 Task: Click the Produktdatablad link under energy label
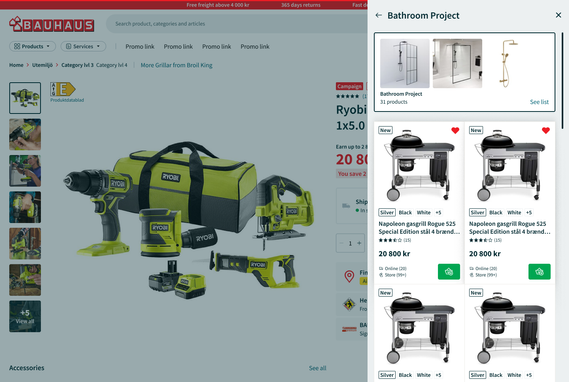[67, 100]
